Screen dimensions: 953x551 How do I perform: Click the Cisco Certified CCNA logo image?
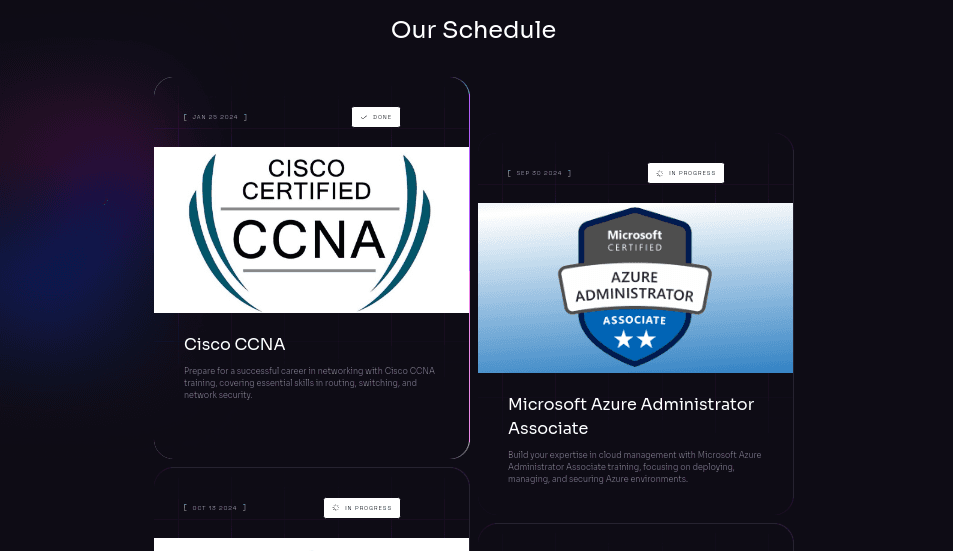coord(311,230)
